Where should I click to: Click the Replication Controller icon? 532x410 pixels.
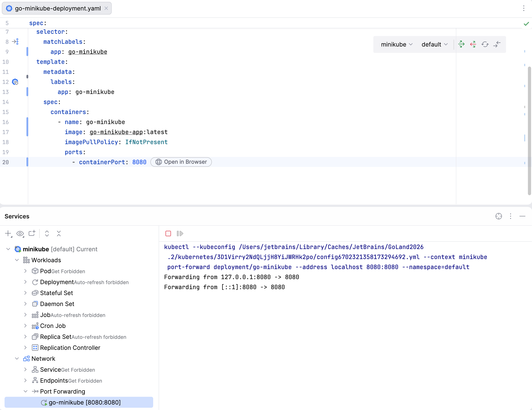(x=35, y=348)
